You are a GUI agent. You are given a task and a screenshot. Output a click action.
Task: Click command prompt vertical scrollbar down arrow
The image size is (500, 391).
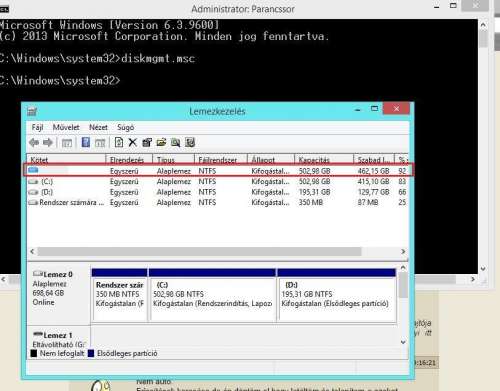pos(483,269)
